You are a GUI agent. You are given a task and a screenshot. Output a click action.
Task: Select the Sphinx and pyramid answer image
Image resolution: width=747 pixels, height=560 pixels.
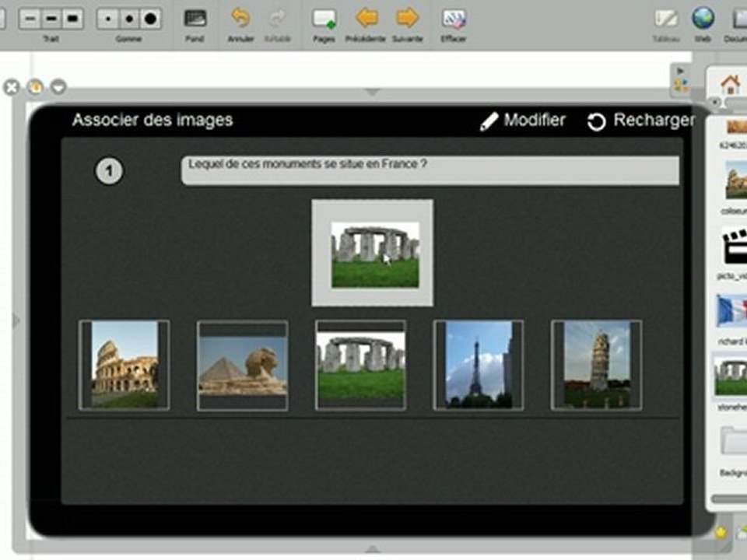point(243,365)
